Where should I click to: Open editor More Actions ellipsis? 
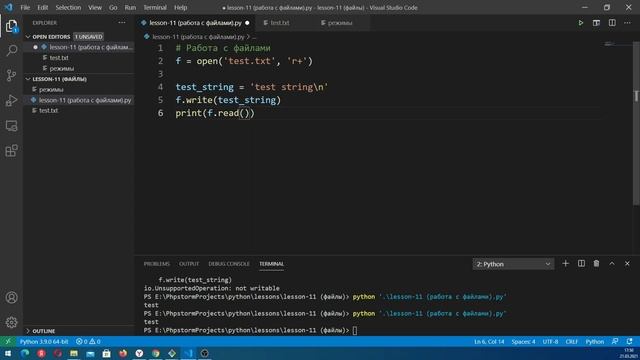[x=627, y=23]
